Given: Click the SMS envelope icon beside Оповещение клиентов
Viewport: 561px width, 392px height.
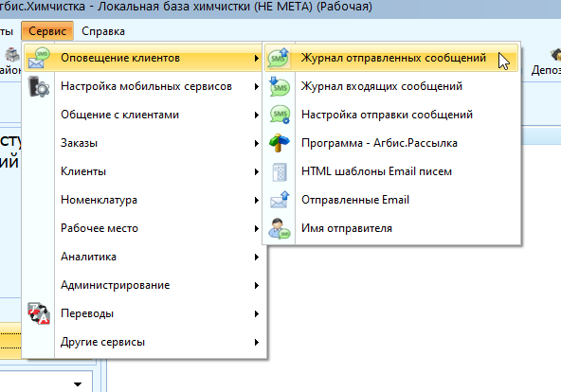Looking at the screenshot, I should click(39, 58).
